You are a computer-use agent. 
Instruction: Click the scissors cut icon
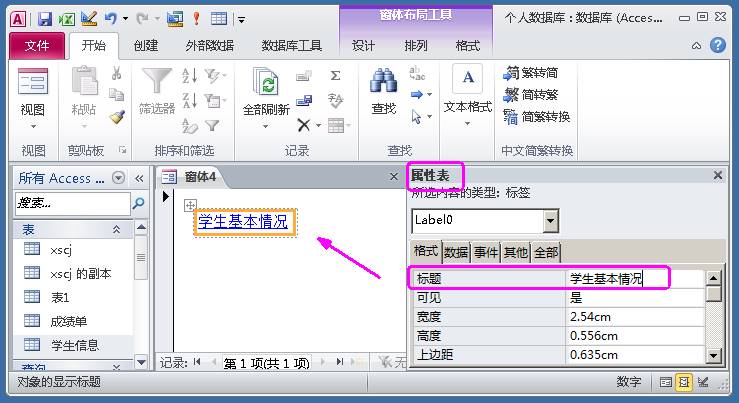pyautogui.click(x=116, y=74)
